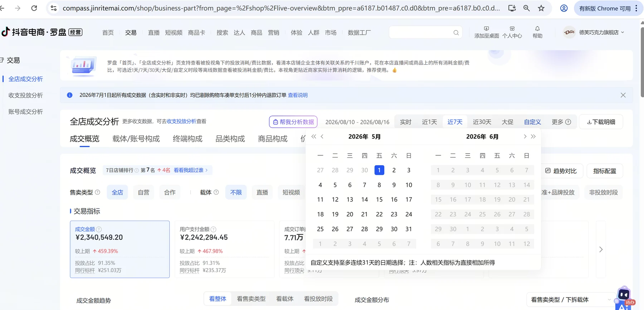The image size is (644, 310).
Task: Switch to 终端构成 tab
Action: point(187,139)
